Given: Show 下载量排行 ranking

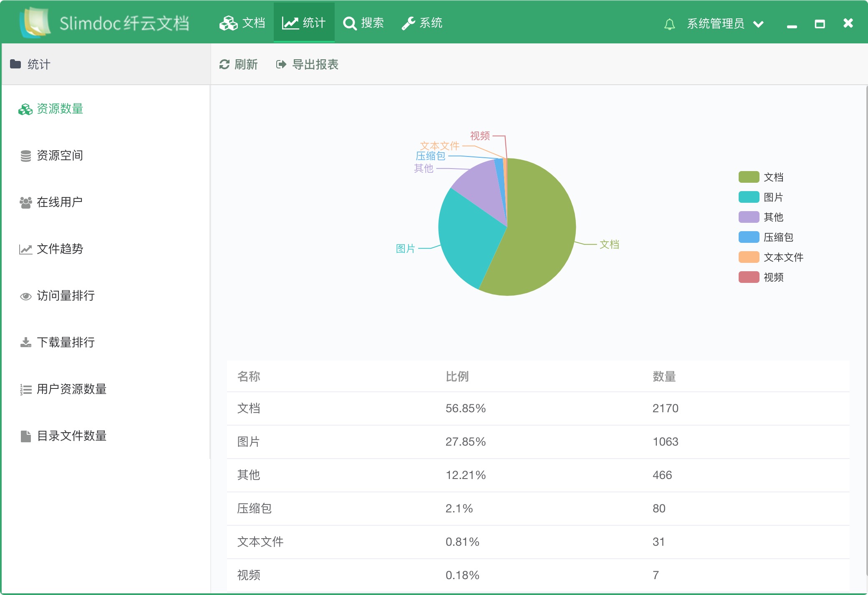Looking at the screenshot, I should [57, 343].
